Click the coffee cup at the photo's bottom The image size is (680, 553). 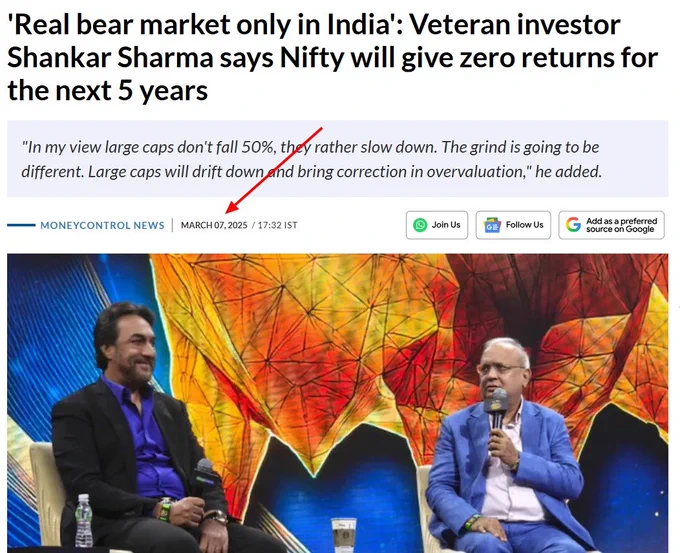(x=343, y=535)
